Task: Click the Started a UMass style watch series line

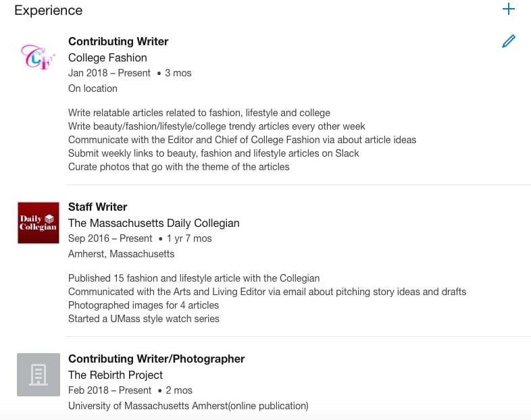Action: [144, 319]
